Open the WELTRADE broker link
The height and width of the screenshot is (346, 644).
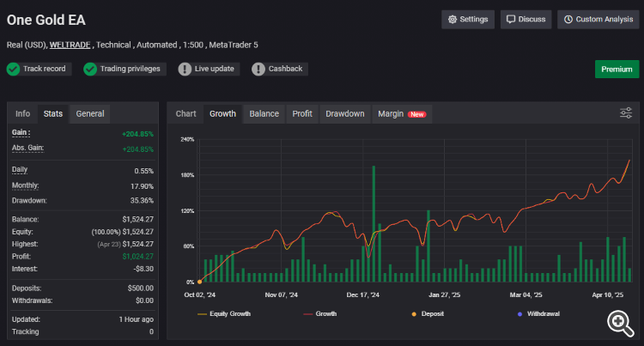click(70, 45)
